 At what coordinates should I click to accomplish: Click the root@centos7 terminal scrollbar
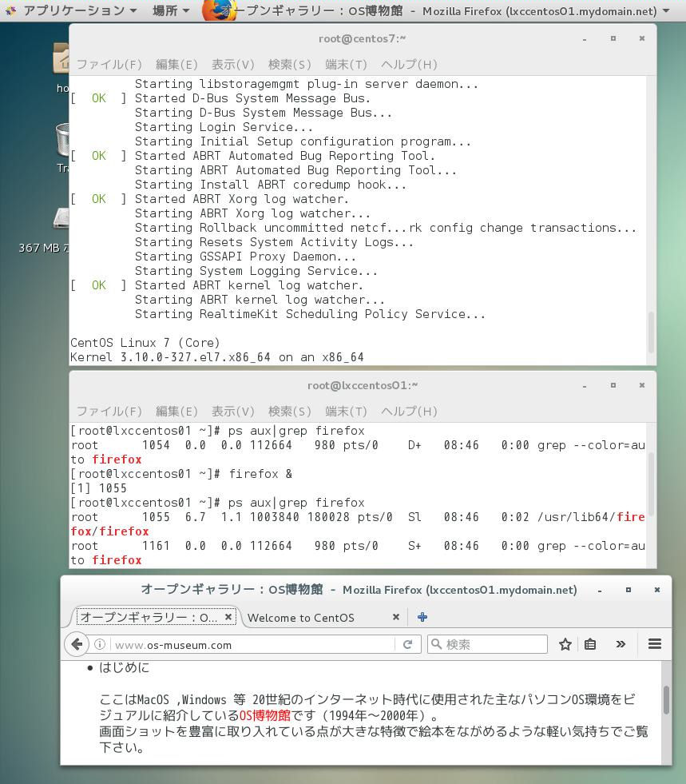651,332
